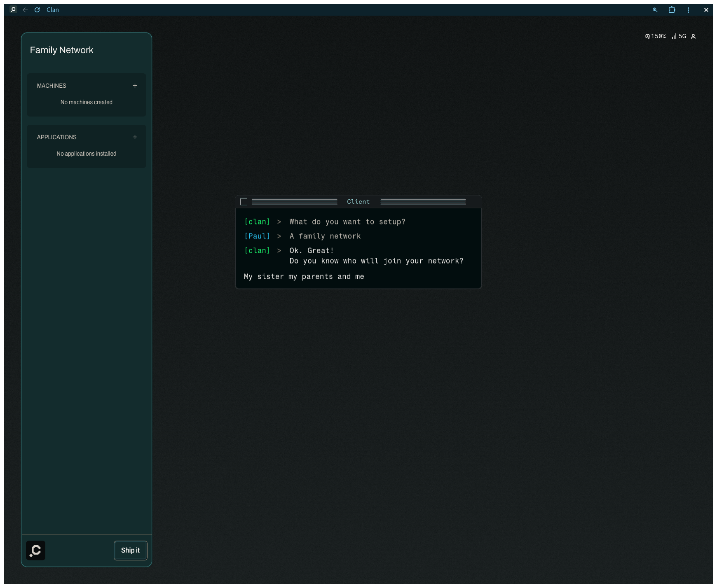The height and width of the screenshot is (588, 717).
Task: Click the Client window title label
Action: click(358, 202)
